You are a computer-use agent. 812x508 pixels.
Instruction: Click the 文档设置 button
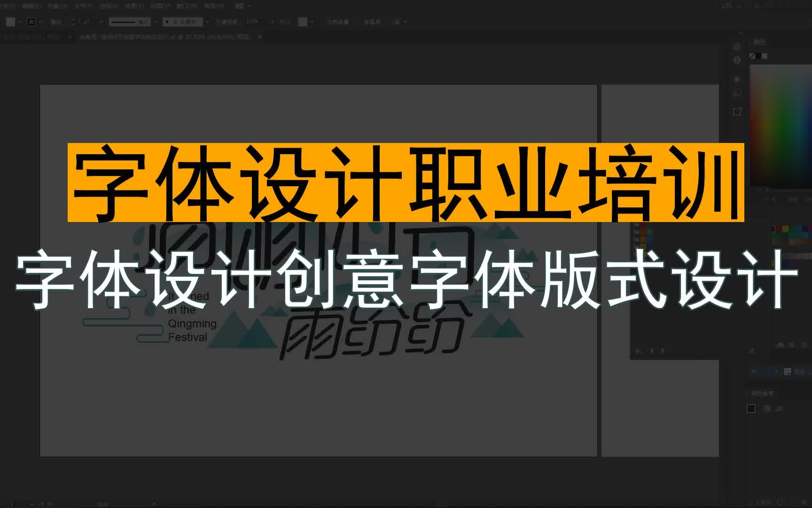[337, 22]
